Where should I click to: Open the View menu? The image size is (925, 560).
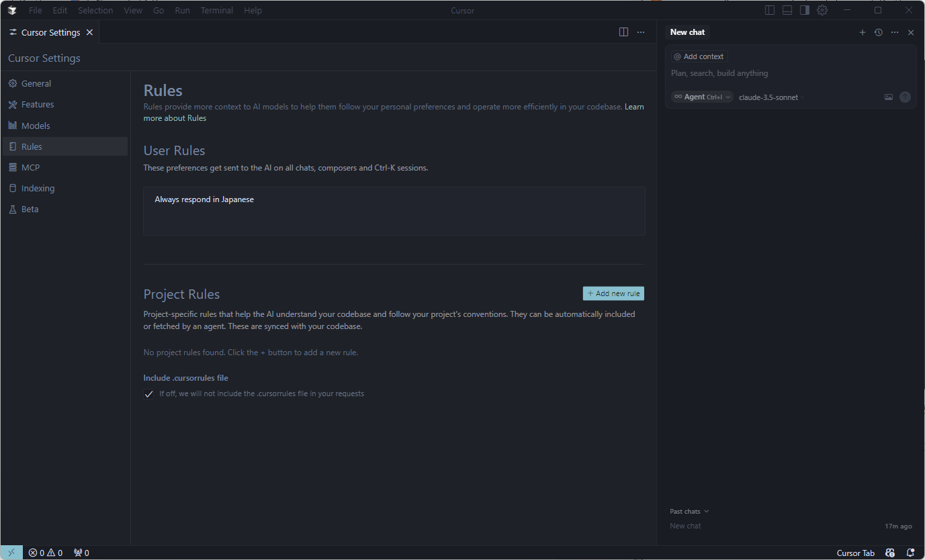click(133, 10)
